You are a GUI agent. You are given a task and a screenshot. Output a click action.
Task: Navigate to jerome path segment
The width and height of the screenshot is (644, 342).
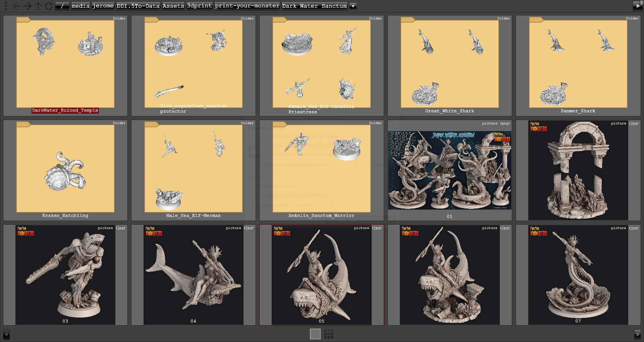pos(103,6)
